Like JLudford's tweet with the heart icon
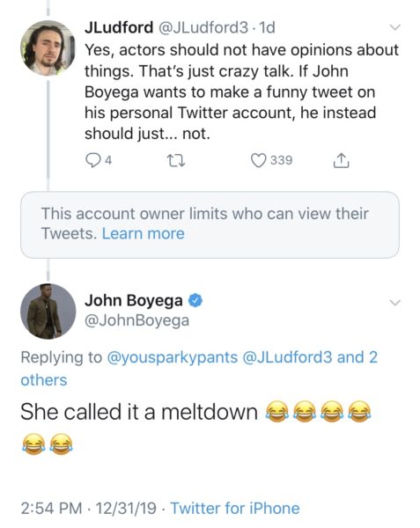 click(x=259, y=160)
